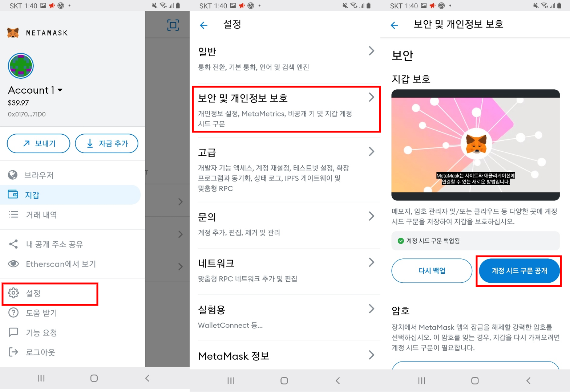Tap the 다시 백업 button
This screenshot has height=392, width=570.
pos(432,270)
